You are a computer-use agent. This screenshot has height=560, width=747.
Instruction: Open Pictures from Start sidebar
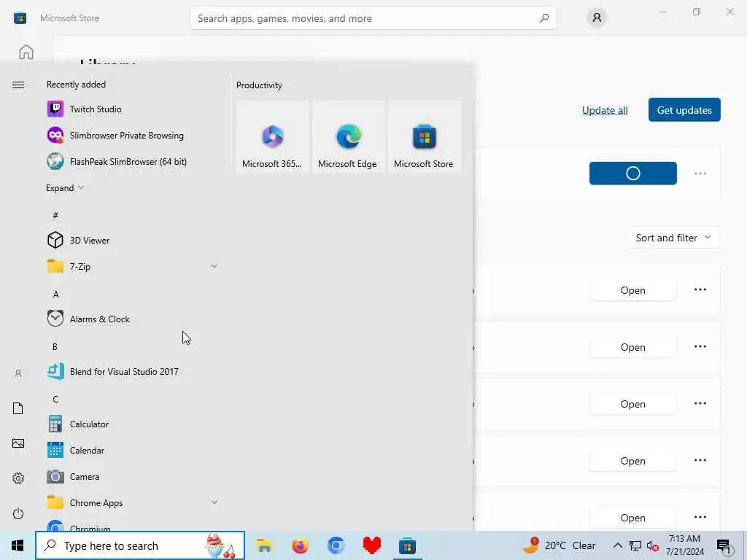coord(18,444)
